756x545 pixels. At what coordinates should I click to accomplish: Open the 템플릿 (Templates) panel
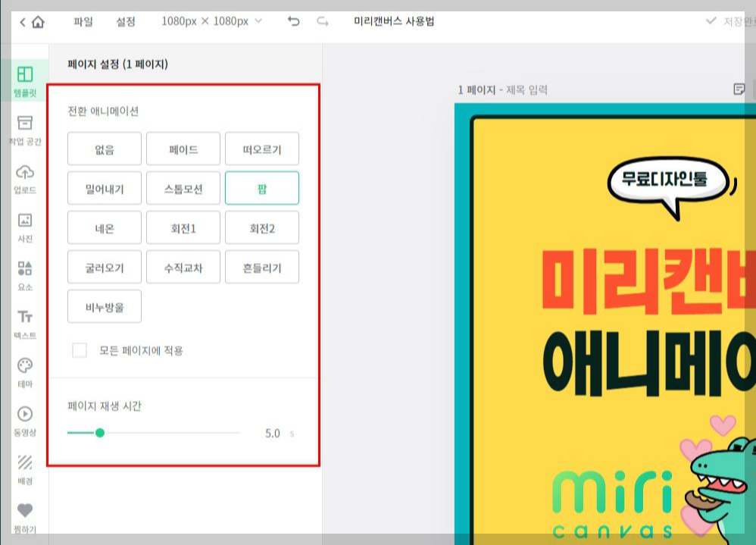coord(25,80)
